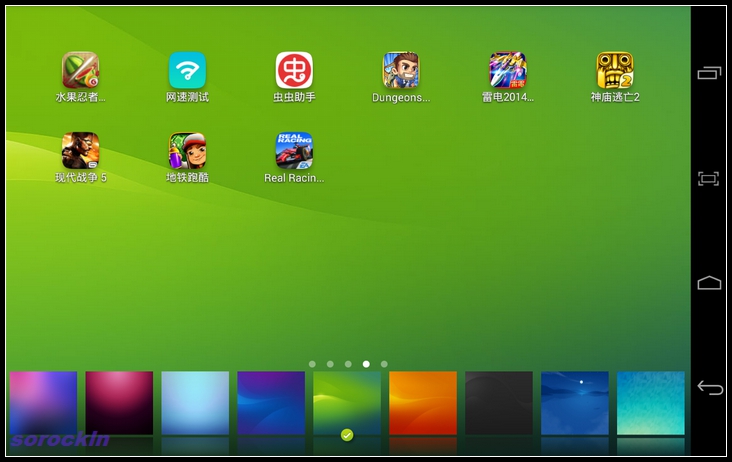Select the light blue wallpaper thumbnail

point(195,403)
